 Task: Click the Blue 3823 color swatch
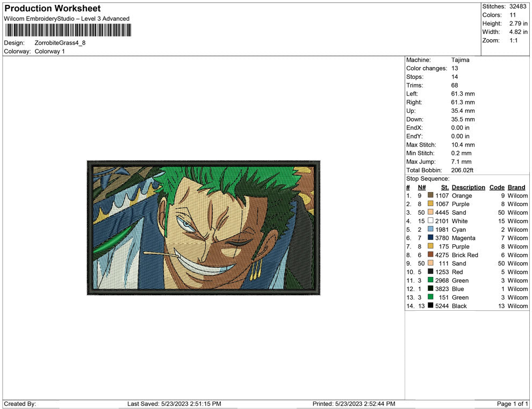pos(430,288)
